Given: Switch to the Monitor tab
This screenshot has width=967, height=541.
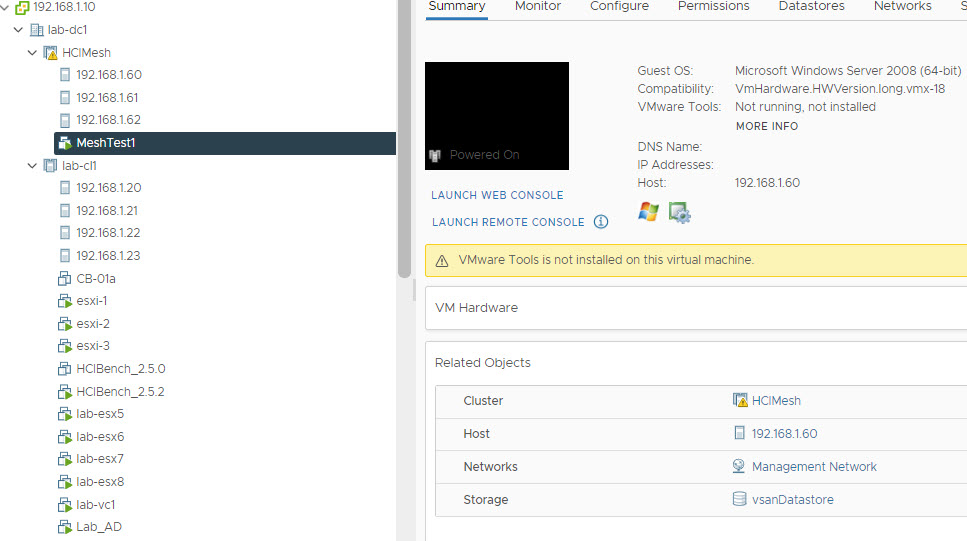Looking at the screenshot, I should 537,6.
